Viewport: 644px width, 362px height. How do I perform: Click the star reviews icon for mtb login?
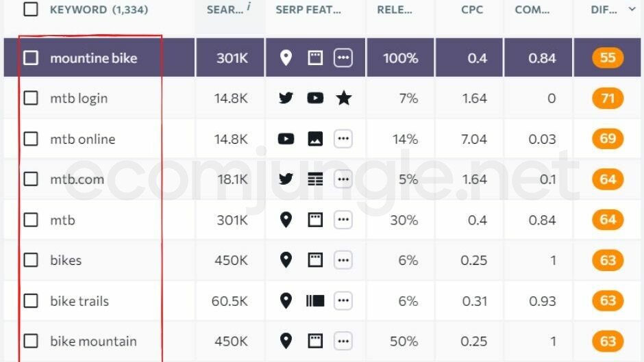click(344, 98)
